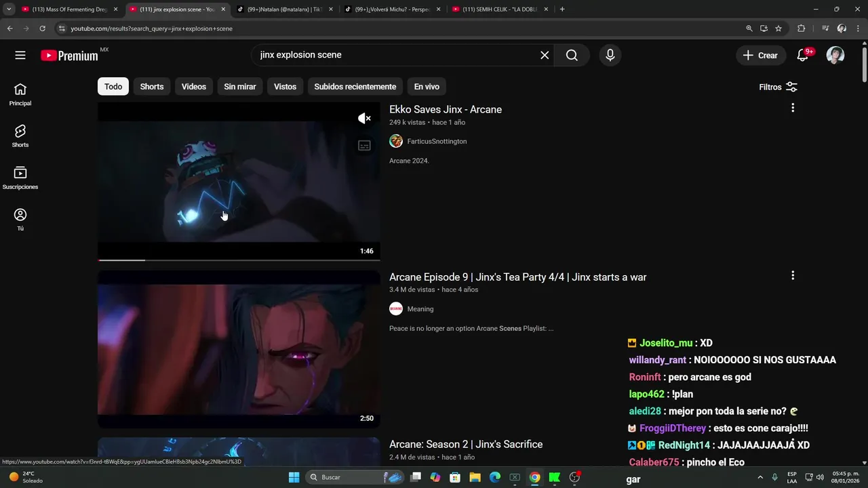868x488 pixels.
Task: Open YouTube notifications bell
Action: (802, 56)
